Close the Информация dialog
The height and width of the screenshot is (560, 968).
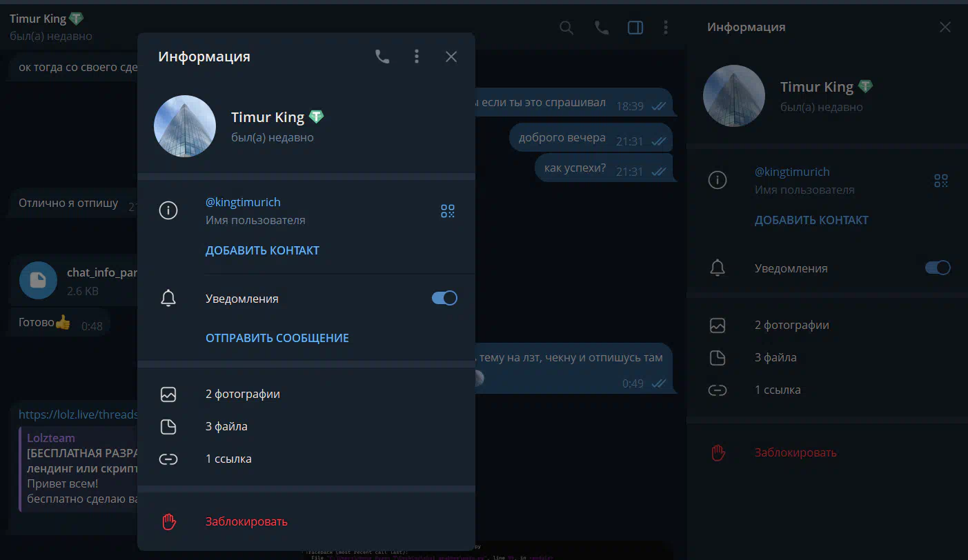pos(451,57)
